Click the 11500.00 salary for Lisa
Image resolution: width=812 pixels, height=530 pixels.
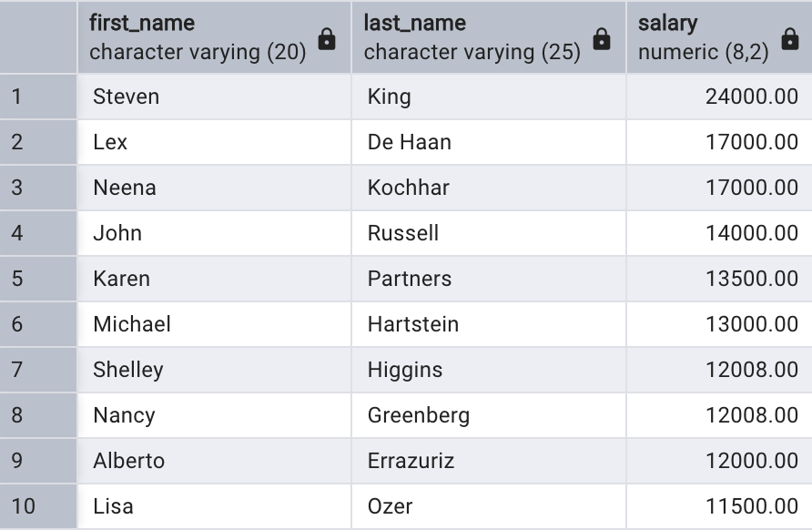click(719, 506)
